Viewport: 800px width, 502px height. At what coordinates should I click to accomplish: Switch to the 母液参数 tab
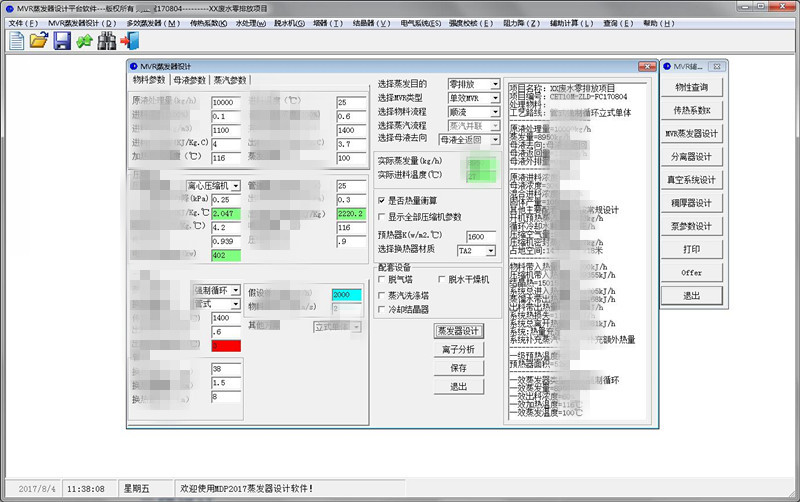(190, 80)
